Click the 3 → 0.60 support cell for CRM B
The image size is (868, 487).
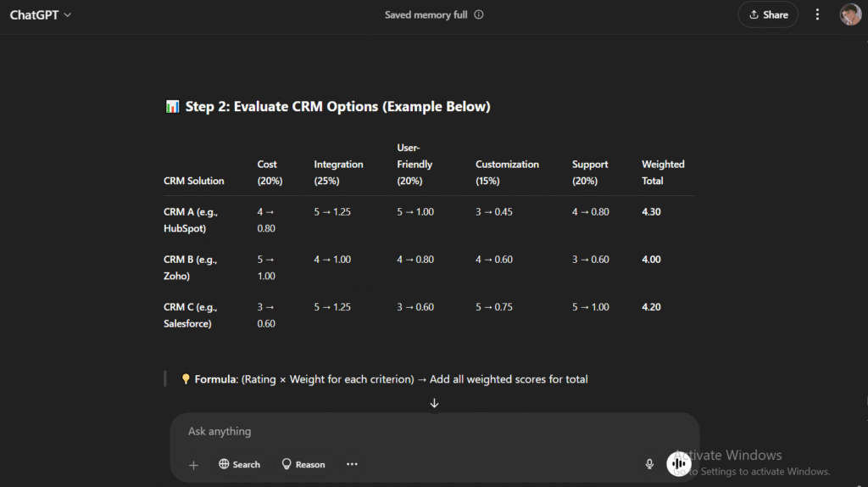tap(590, 260)
